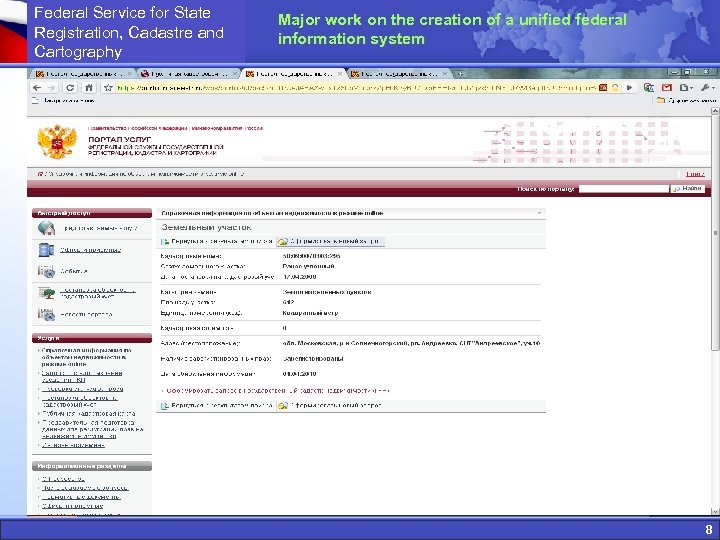
Task: Click the portal search input field
Action: point(624,189)
